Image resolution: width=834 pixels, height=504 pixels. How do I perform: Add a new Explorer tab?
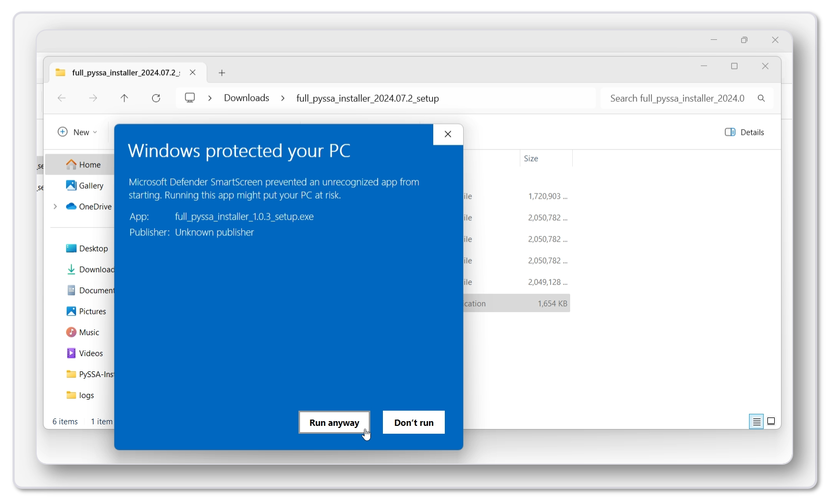[x=222, y=73]
